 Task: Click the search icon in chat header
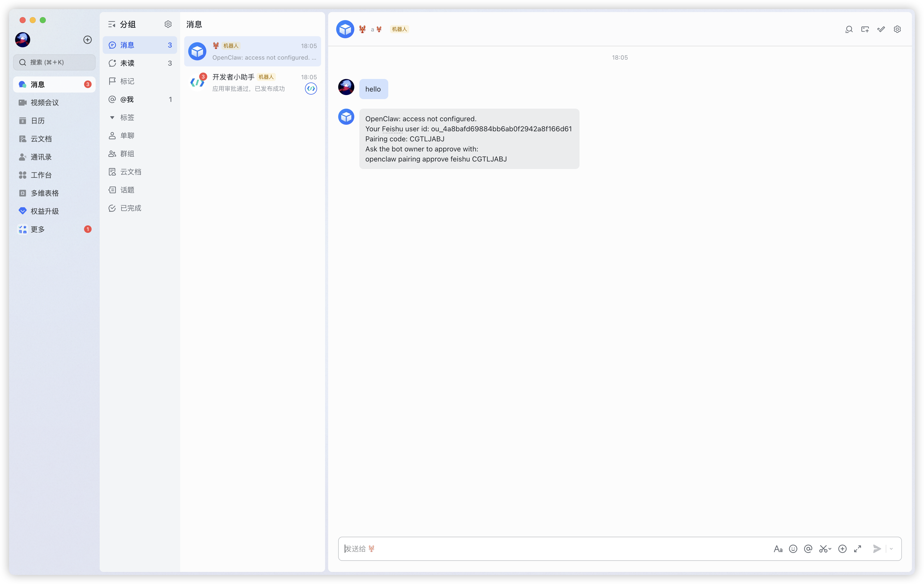pos(849,29)
